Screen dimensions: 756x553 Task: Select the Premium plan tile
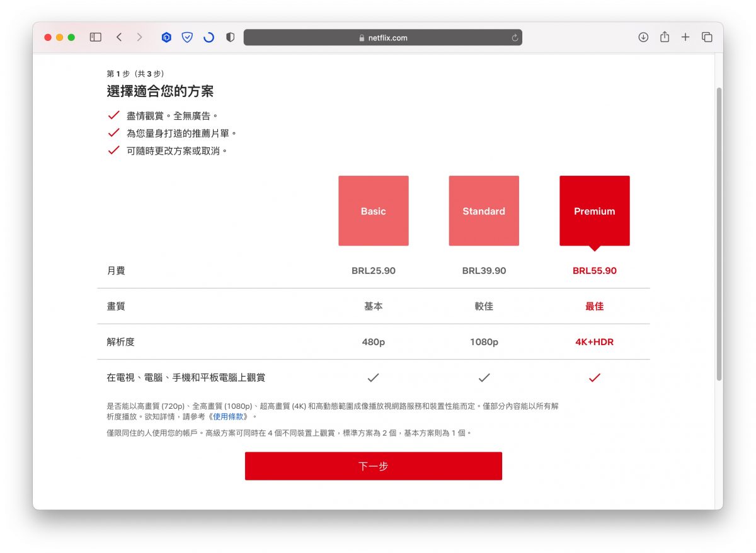pyautogui.click(x=595, y=211)
